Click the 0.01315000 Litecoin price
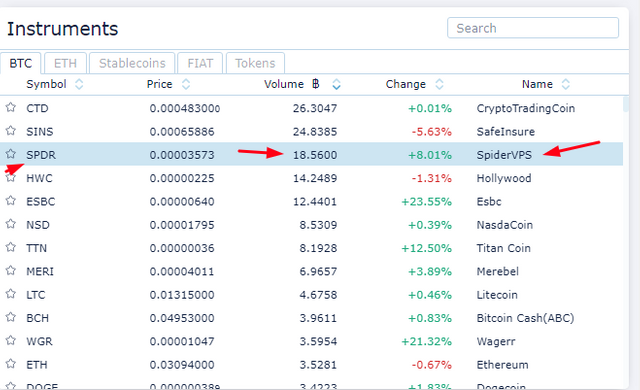640x390 pixels. (182, 295)
